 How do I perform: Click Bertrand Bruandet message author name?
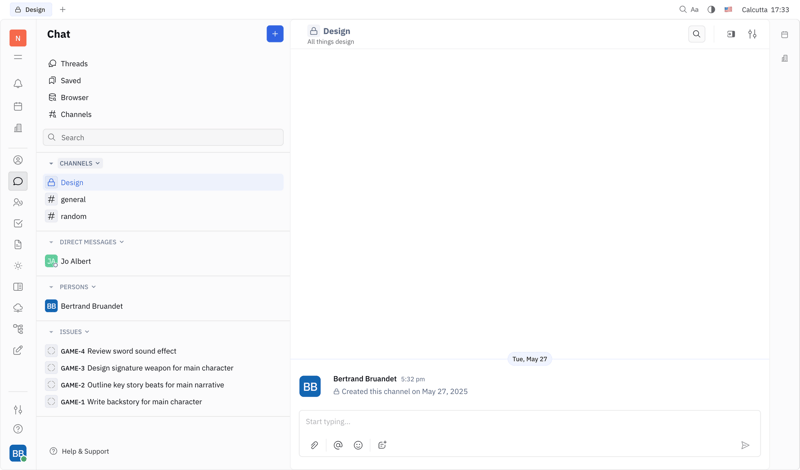point(365,379)
